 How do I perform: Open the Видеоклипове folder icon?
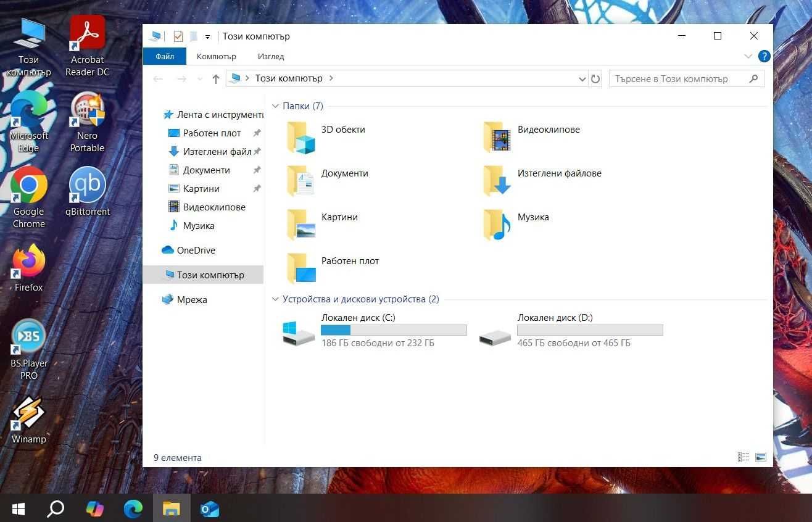pos(497,137)
